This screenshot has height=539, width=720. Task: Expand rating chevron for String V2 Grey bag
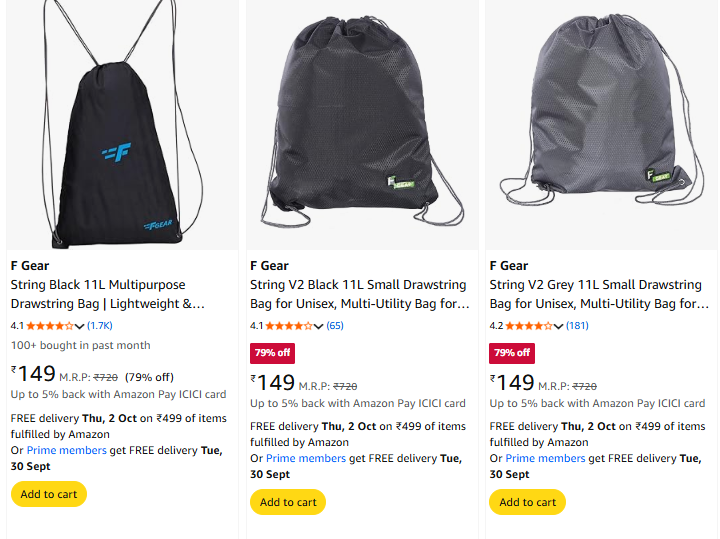(559, 326)
